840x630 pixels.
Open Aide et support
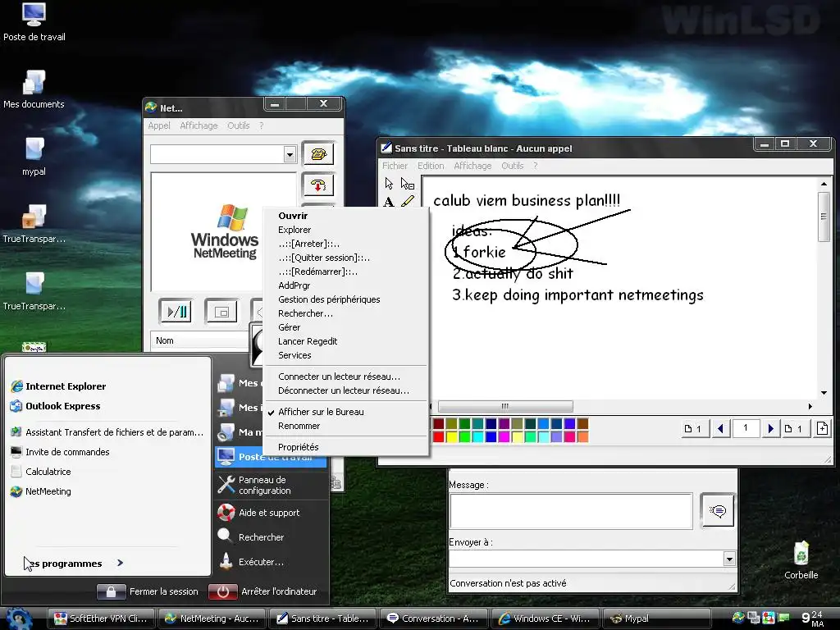coord(272,513)
